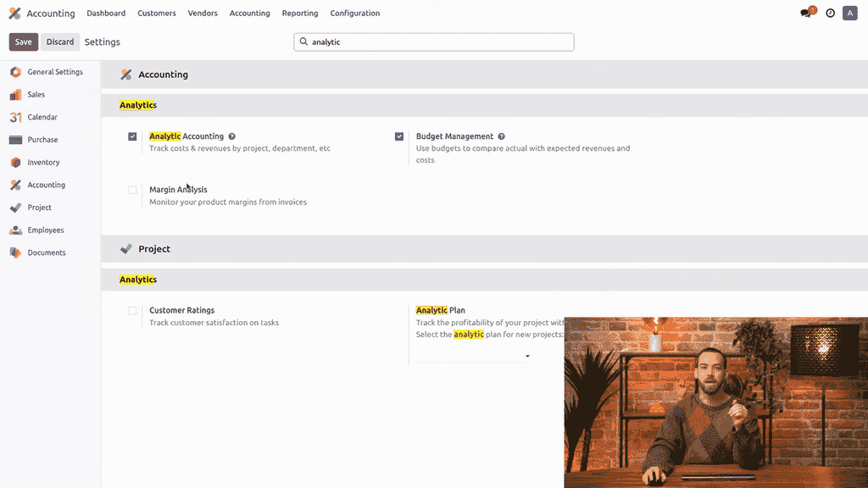Image resolution: width=868 pixels, height=488 pixels.
Task: Open the messages chat bubble icon
Action: 806,14
